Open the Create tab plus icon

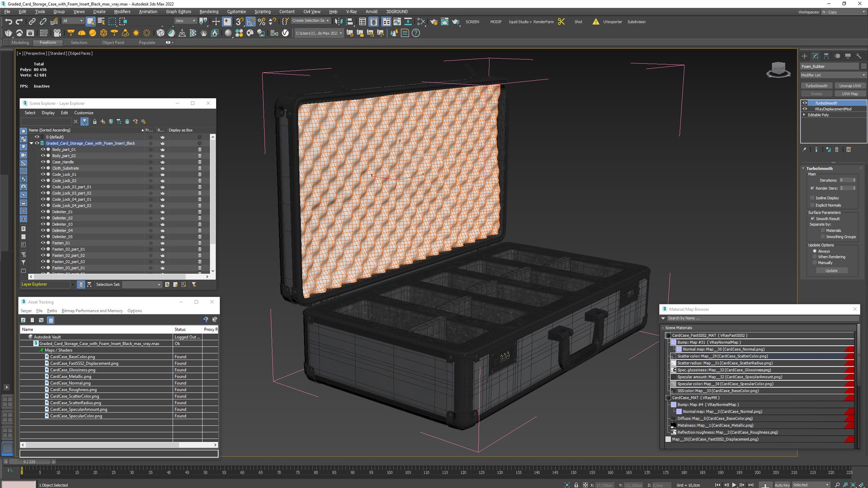click(x=804, y=56)
